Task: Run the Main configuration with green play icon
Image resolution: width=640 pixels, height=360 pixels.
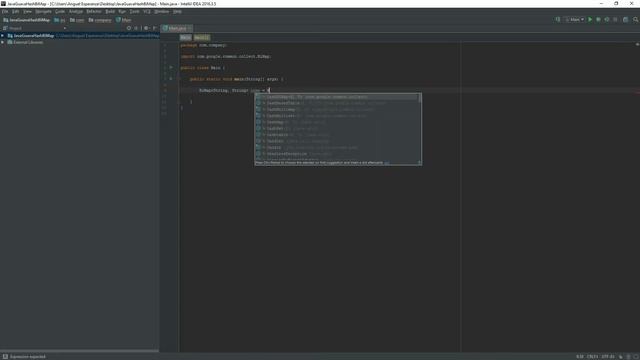Action: [590, 20]
